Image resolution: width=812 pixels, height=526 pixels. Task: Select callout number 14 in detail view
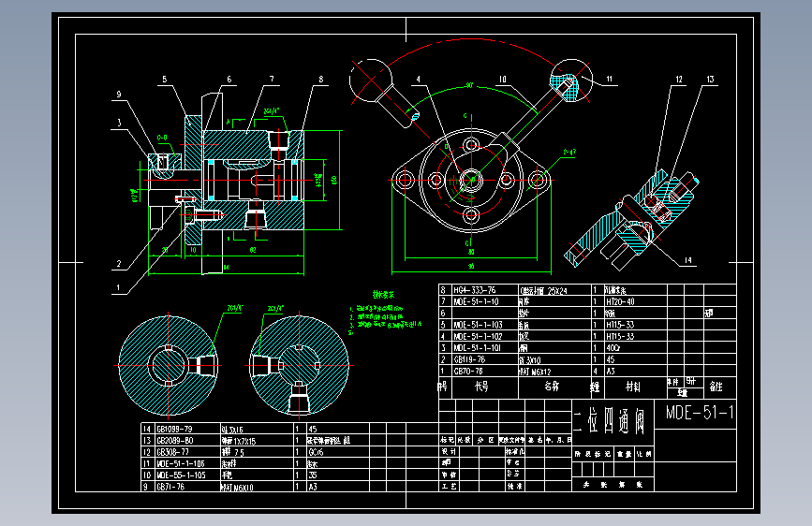click(687, 260)
